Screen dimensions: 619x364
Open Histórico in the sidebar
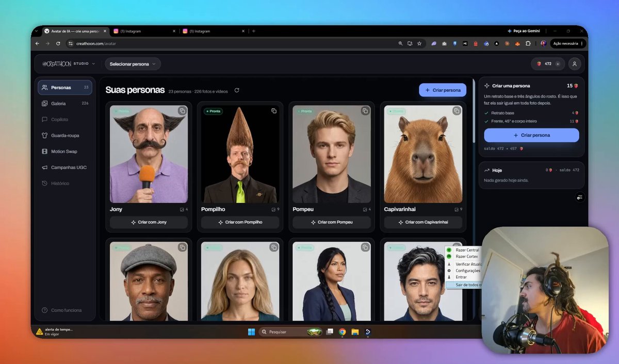click(65, 184)
